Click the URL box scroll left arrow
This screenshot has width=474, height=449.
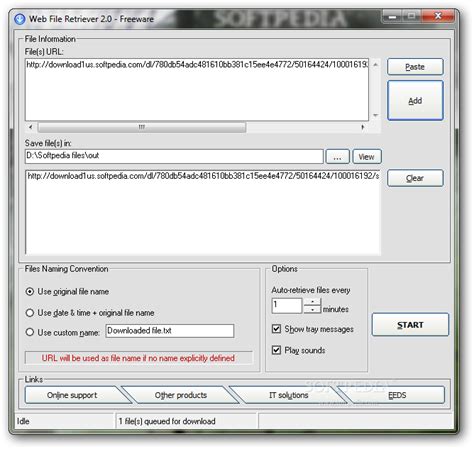click(31, 127)
